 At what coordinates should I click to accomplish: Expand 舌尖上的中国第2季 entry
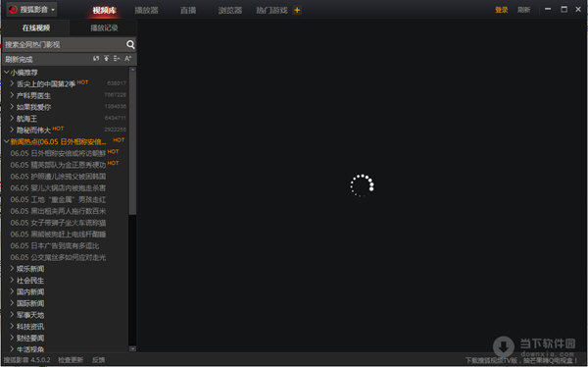(12, 83)
